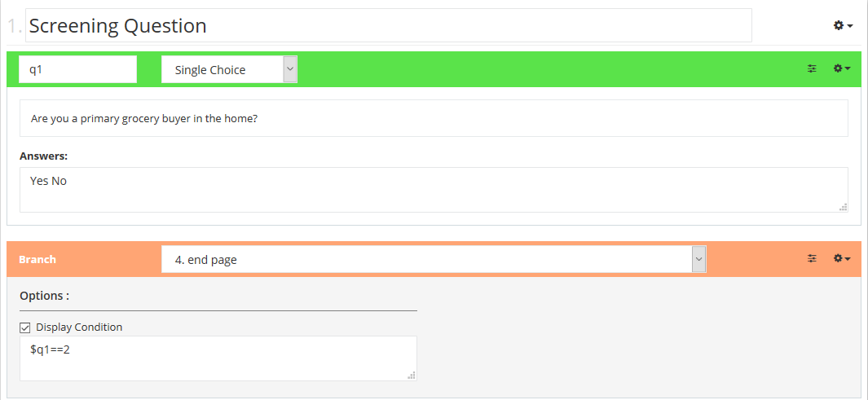Click the sliders icon in Branch header

tap(812, 259)
